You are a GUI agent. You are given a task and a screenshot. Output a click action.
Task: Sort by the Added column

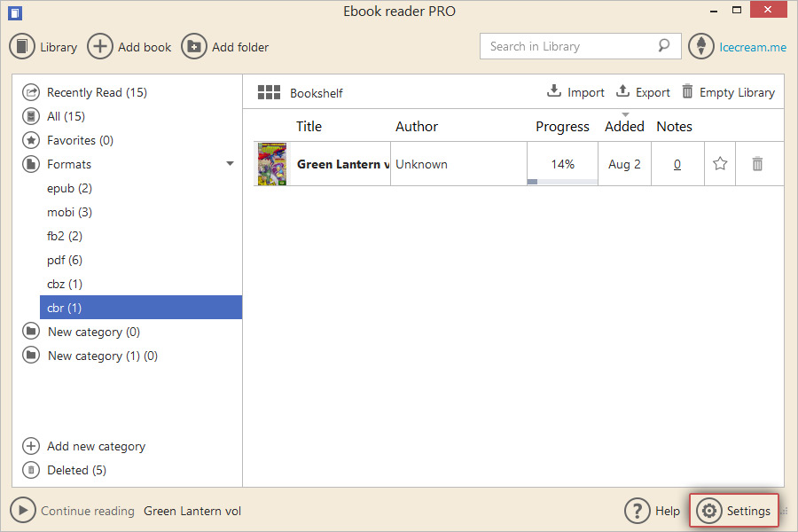(624, 126)
